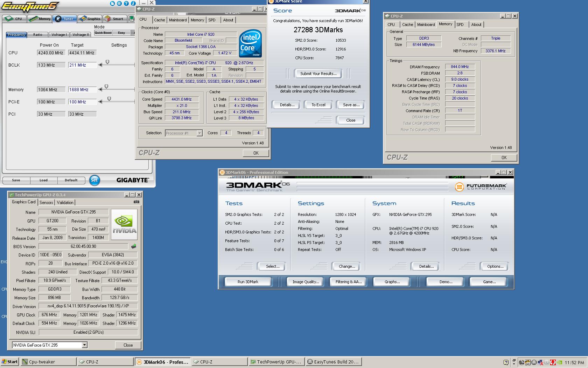Open EasyTune6 Graphics tab

click(x=90, y=19)
